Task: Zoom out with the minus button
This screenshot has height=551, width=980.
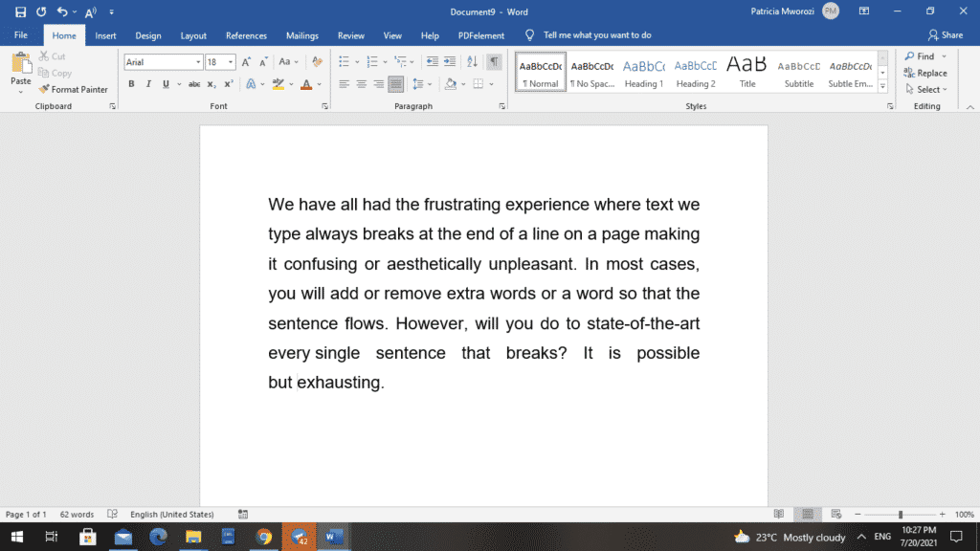Action: point(857,514)
